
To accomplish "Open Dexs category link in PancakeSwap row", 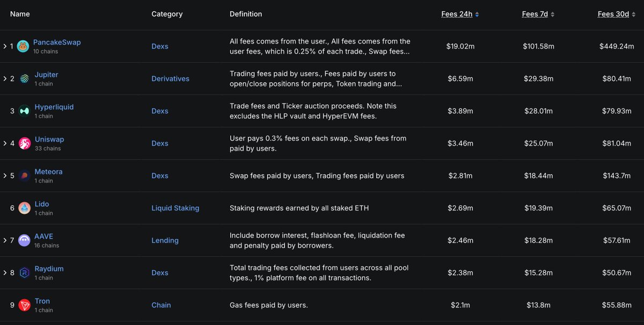I will [160, 47].
